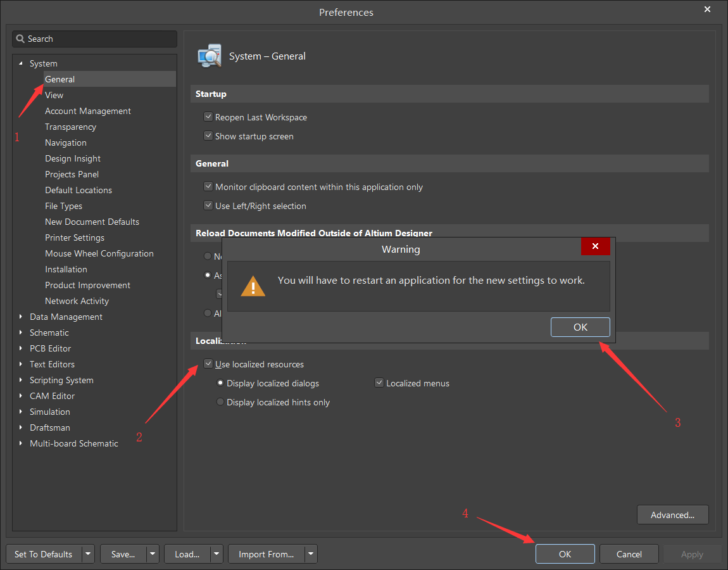Select Installation preferences
The width and height of the screenshot is (728, 570).
pos(66,269)
